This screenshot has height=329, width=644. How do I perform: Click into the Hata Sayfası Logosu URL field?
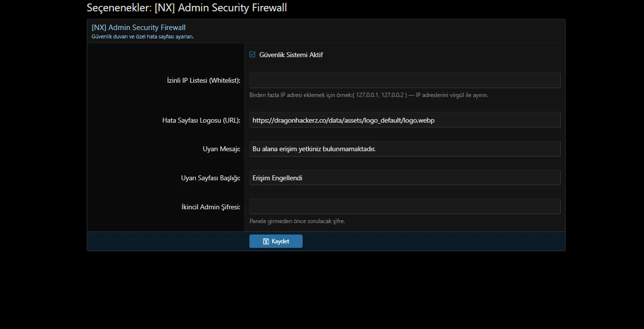point(405,120)
